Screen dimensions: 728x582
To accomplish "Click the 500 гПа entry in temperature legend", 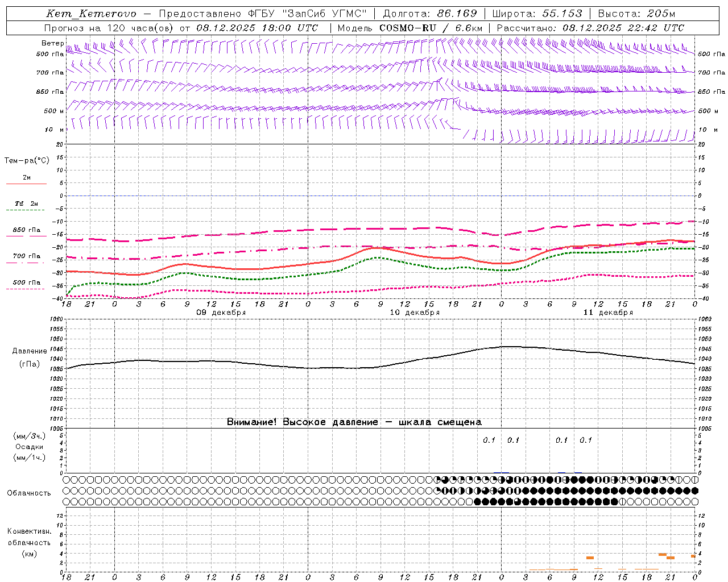I will tap(26, 285).
